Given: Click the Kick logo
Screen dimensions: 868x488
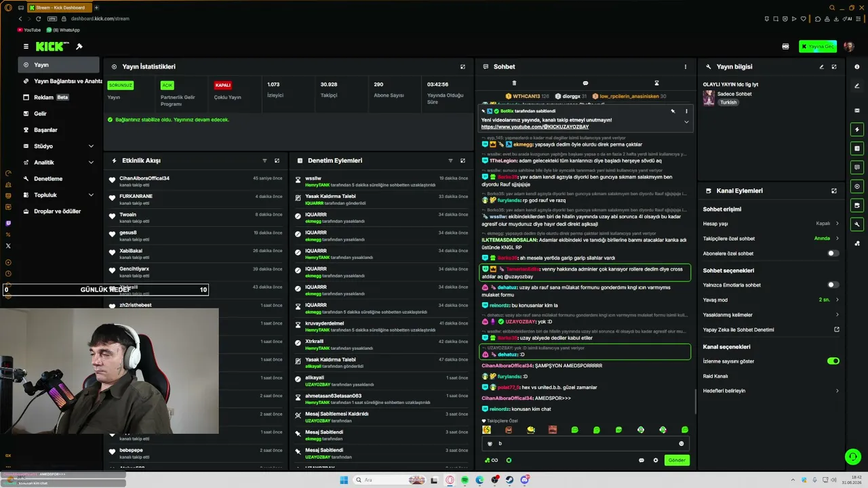Looking at the screenshot, I should 52,47.
